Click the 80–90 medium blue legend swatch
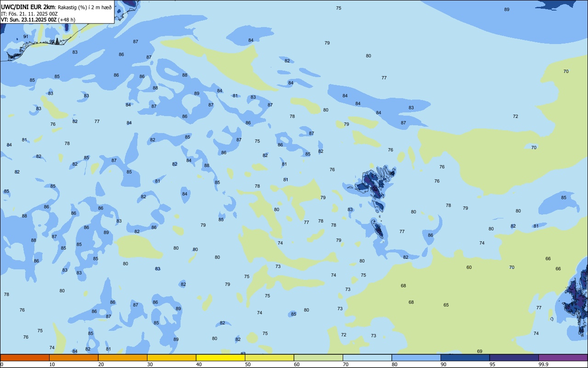Screen dimensions: 588x368 pos(416,357)
